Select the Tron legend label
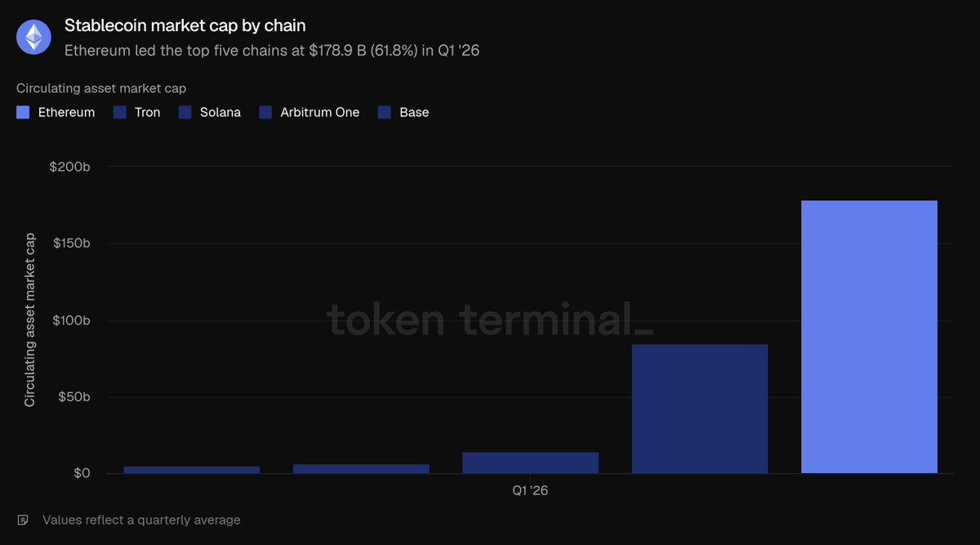Screen dimensions: 980x545 tap(148, 113)
